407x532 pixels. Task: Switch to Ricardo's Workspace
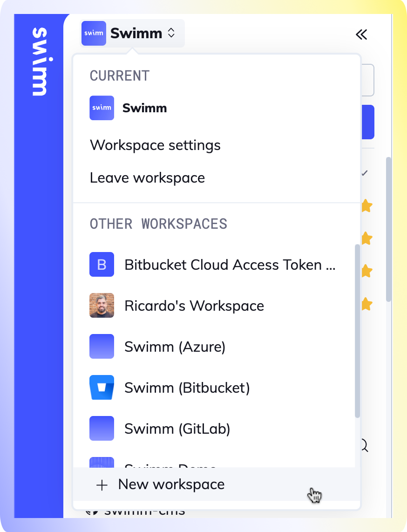coord(214,306)
